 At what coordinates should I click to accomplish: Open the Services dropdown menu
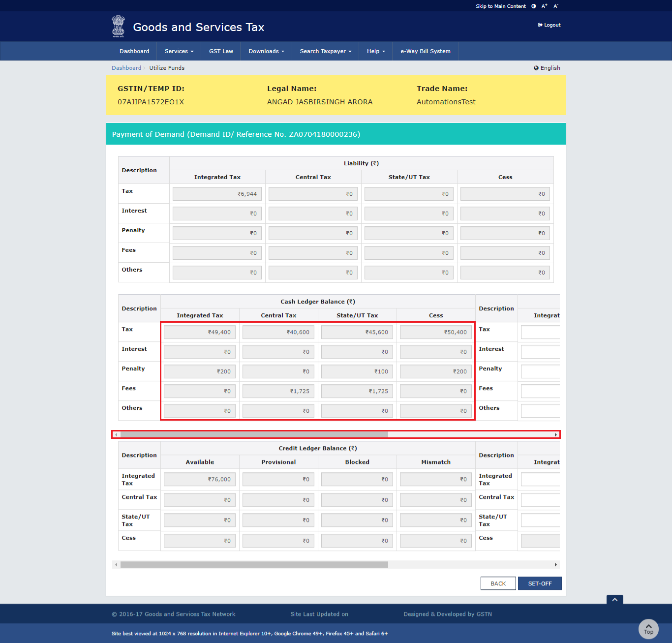tap(178, 51)
